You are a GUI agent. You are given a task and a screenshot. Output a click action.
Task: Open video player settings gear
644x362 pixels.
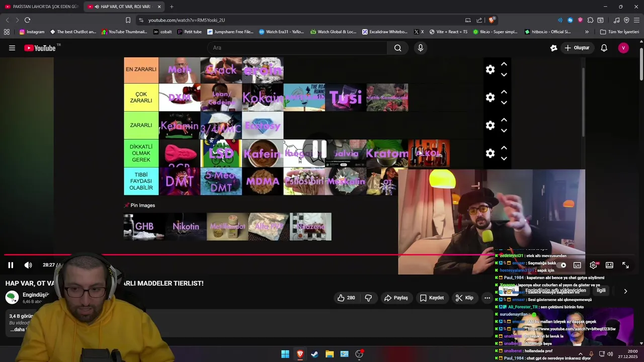(x=594, y=265)
